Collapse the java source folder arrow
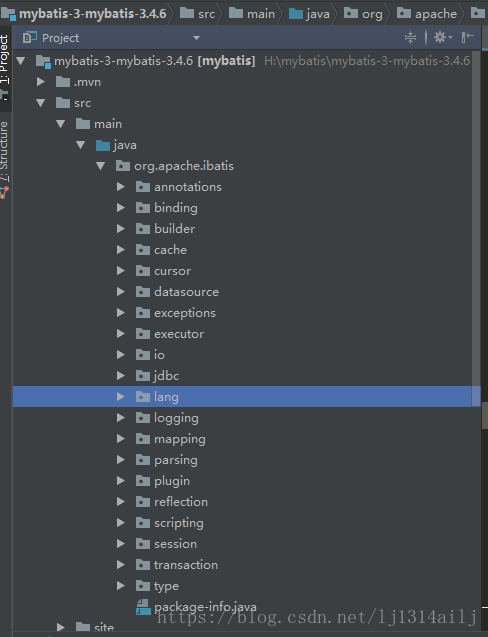Image resolution: width=488 pixels, height=637 pixels. (80, 145)
